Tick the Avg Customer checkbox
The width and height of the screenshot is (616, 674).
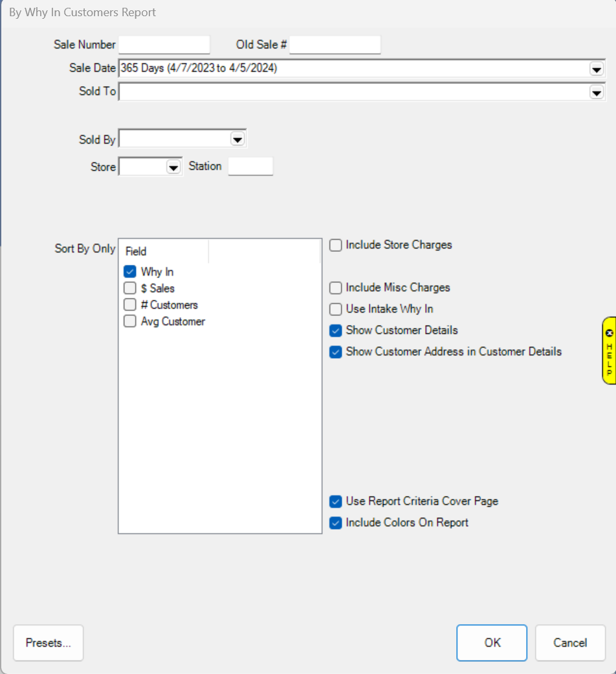tap(130, 321)
